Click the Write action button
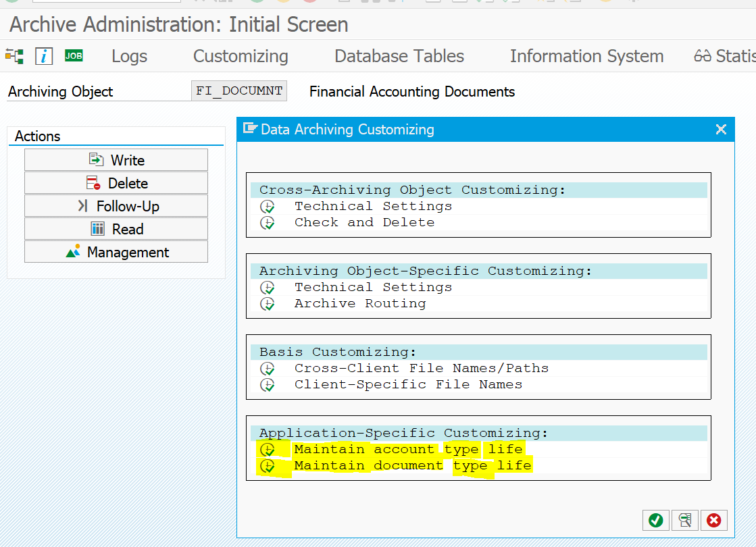The height and width of the screenshot is (547, 756). pyautogui.click(x=116, y=160)
